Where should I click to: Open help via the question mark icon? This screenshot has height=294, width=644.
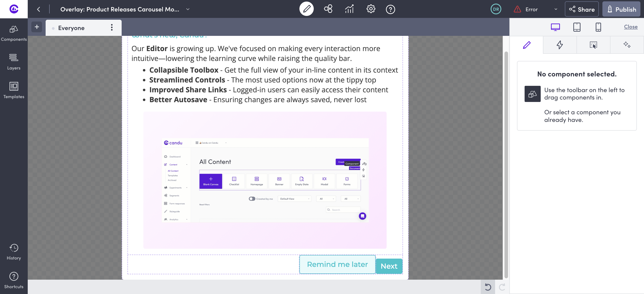point(390,9)
